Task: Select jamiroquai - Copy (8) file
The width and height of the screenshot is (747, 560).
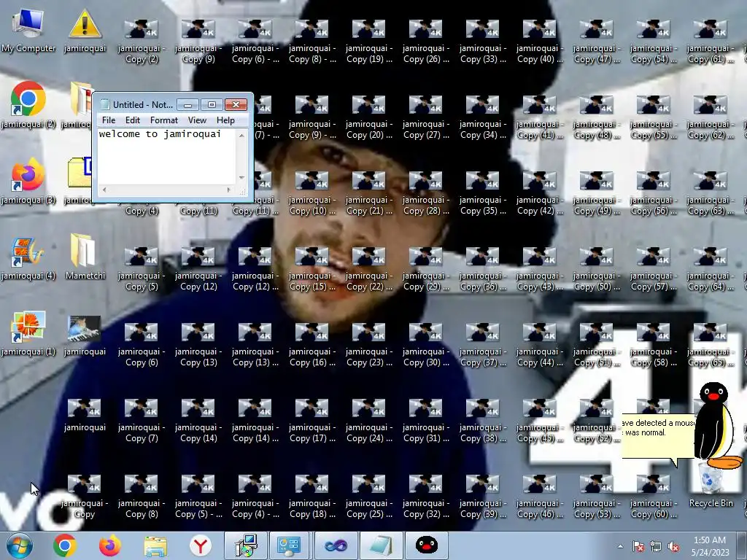Action: pos(142,497)
